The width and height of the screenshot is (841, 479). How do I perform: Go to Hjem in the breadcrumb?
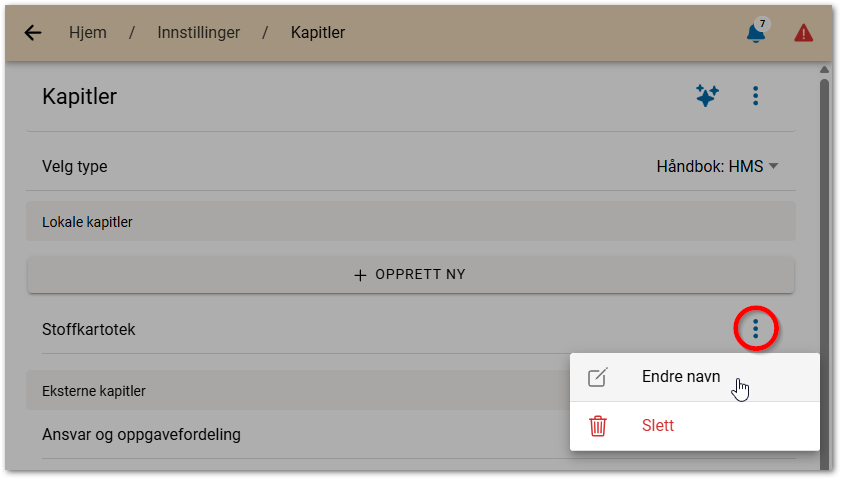pos(88,33)
